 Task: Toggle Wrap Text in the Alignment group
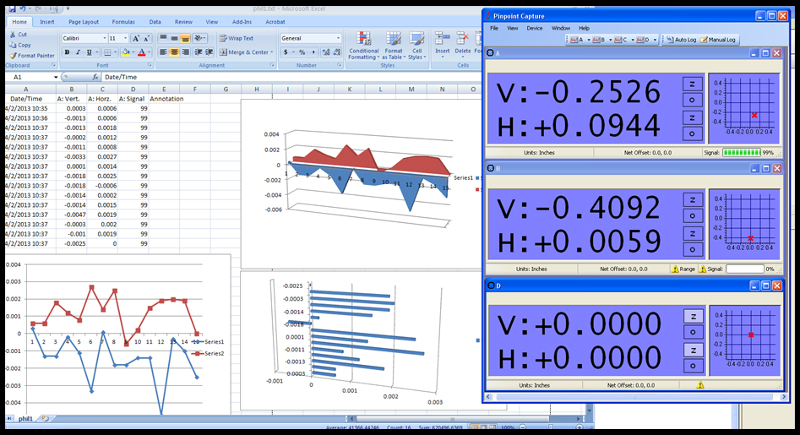pyautogui.click(x=236, y=38)
